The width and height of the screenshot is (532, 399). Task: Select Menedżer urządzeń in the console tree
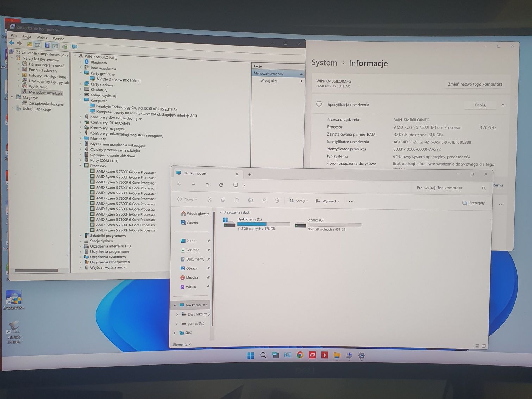[45, 93]
